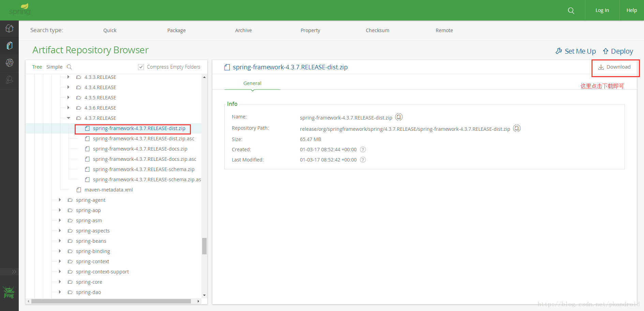644x311 pixels.
Task: Click the tree search magnifier icon
Action: (69, 67)
